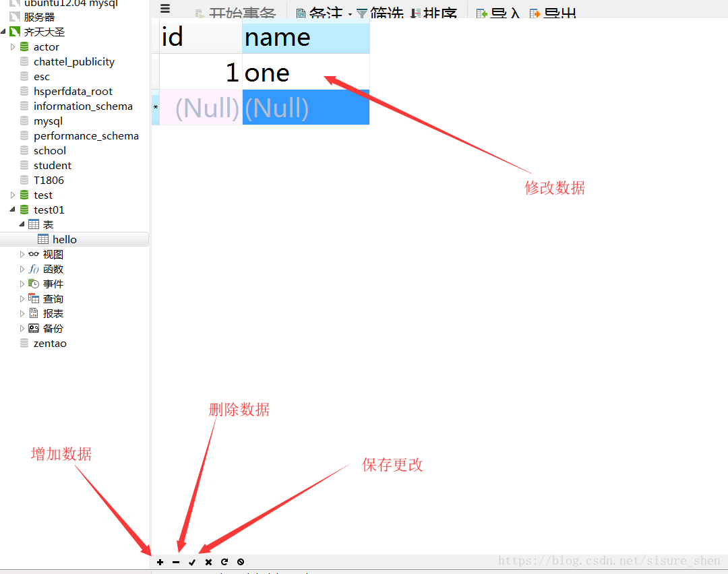Select the hello table in tree
This screenshot has height=574, width=728.
point(64,240)
